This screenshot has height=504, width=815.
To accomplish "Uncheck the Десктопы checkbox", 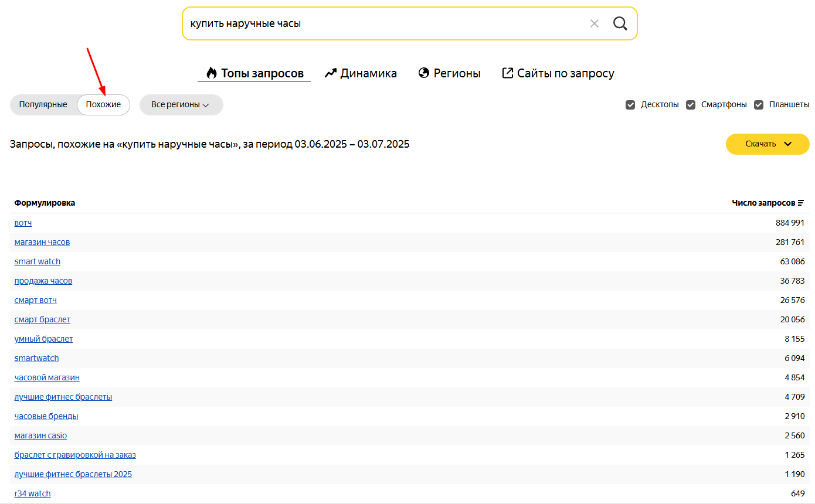I will pyautogui.click(x=630, y=105).
